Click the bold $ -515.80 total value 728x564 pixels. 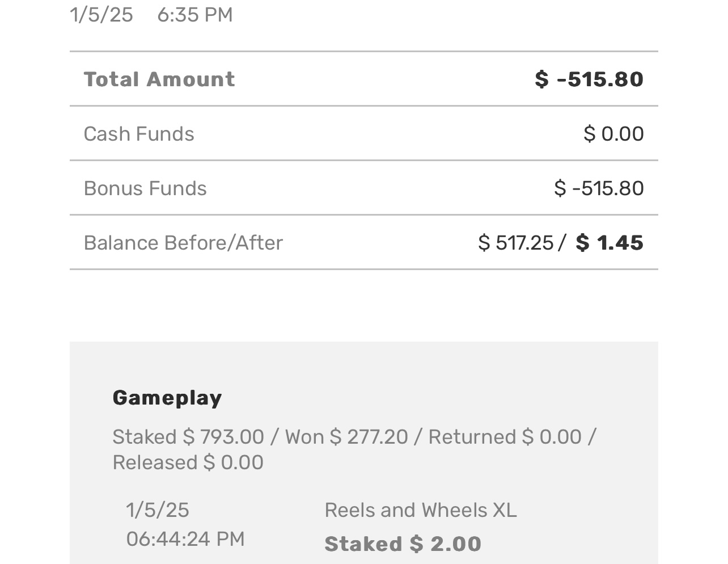tap(589, 79)
